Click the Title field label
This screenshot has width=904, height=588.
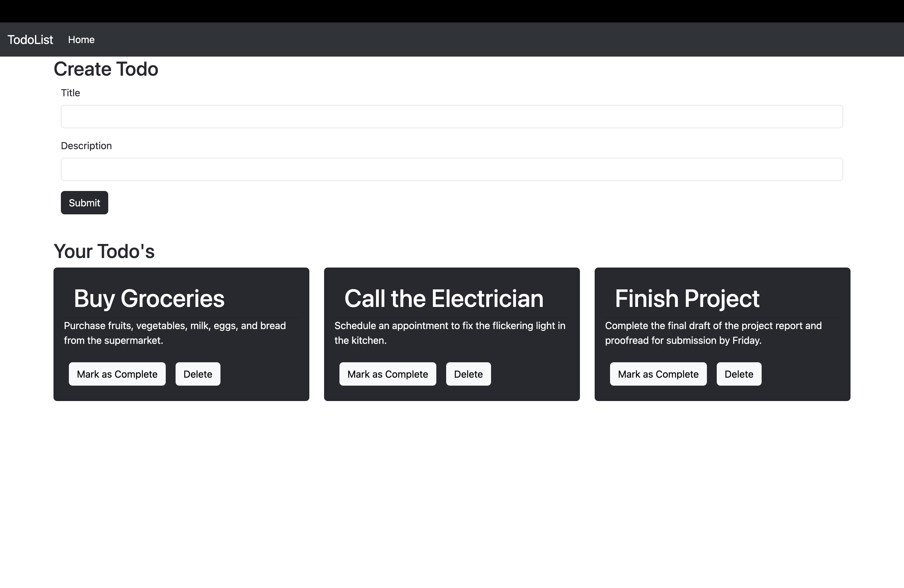pos(70,93)
